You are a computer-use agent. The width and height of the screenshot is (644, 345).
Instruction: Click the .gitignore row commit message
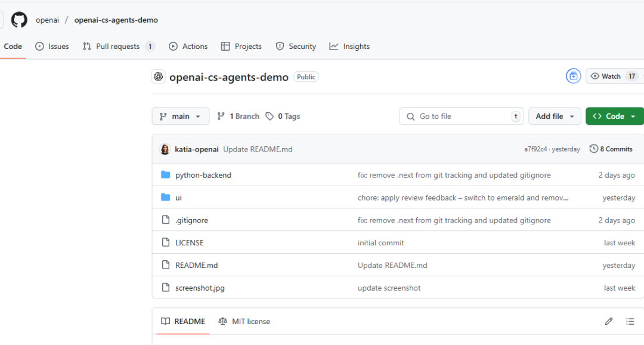[x=454, y=220]
